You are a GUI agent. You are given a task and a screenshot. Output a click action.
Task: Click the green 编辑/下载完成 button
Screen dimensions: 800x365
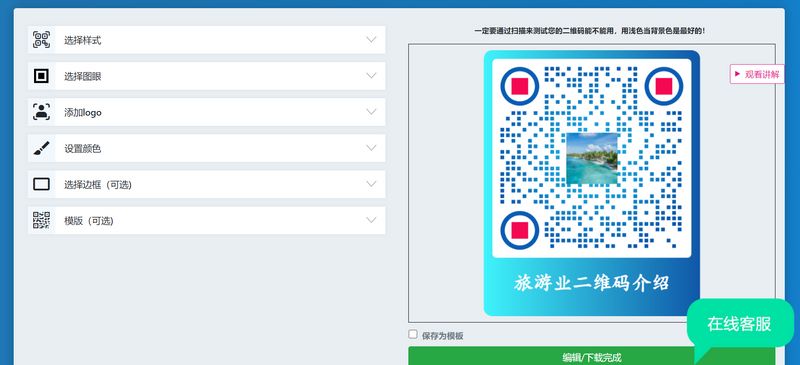(592, 356)
